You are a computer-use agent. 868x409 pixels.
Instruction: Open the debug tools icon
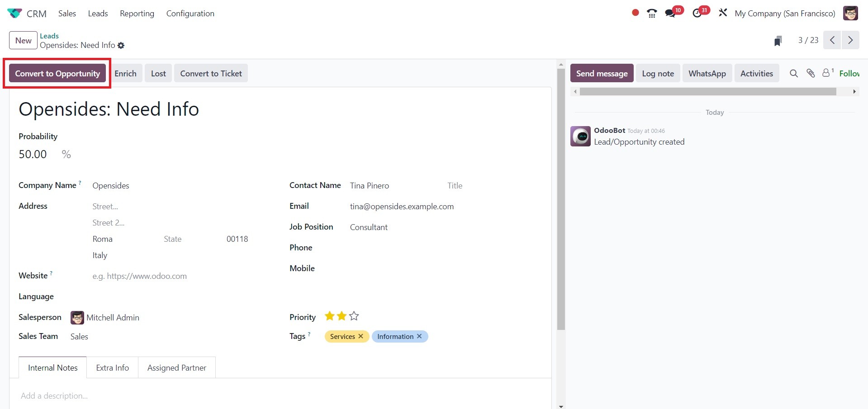coord(723,13)
